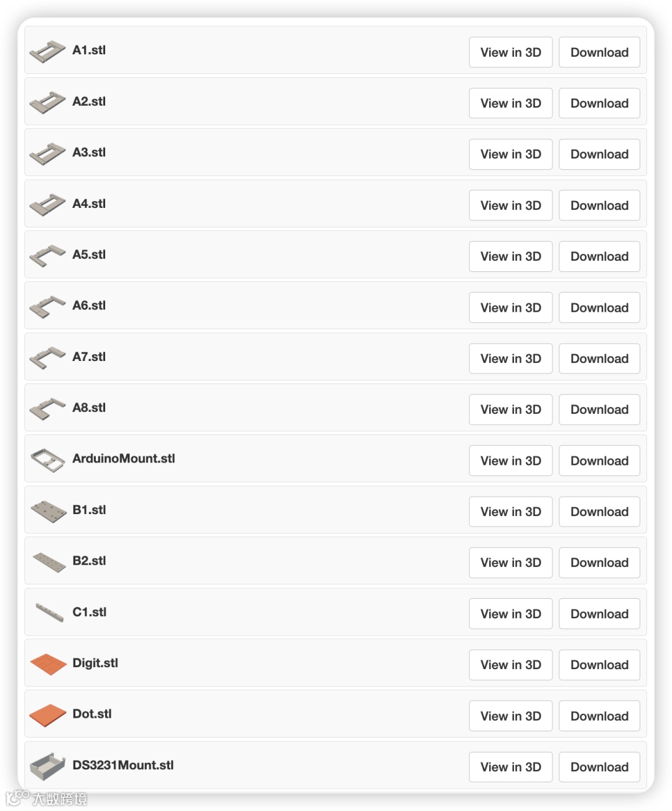Click the A3.stl file name
Image resolution: width=672 pixels, height=811 pixels.
[x=89, y=152]
